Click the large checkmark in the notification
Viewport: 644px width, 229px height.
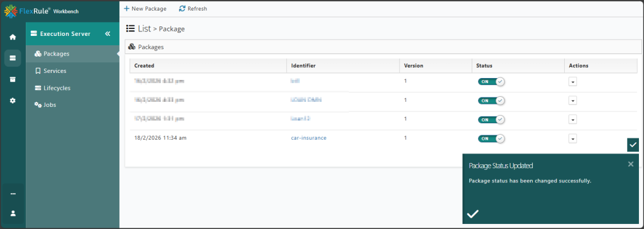[x=473, y=214]
